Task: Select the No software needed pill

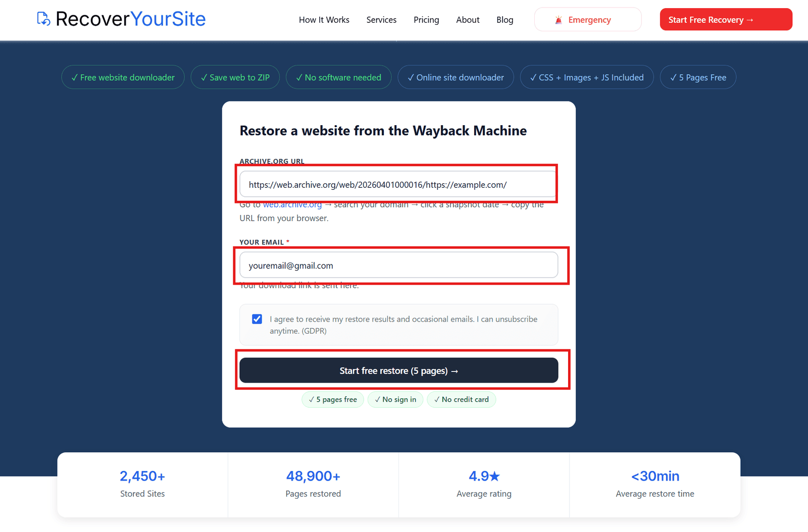Action: 338,77
